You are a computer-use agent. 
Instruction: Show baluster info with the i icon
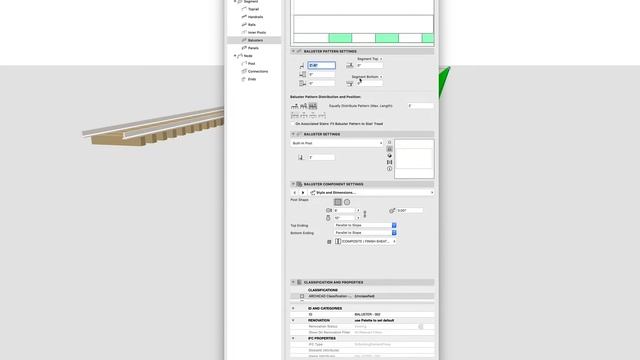pyautogui.click(x=389, y=169)
